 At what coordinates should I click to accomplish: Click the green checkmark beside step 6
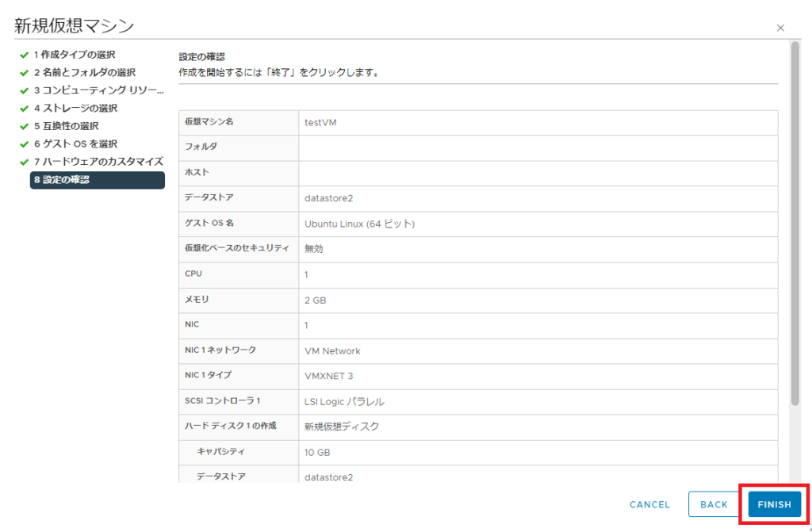24,144
